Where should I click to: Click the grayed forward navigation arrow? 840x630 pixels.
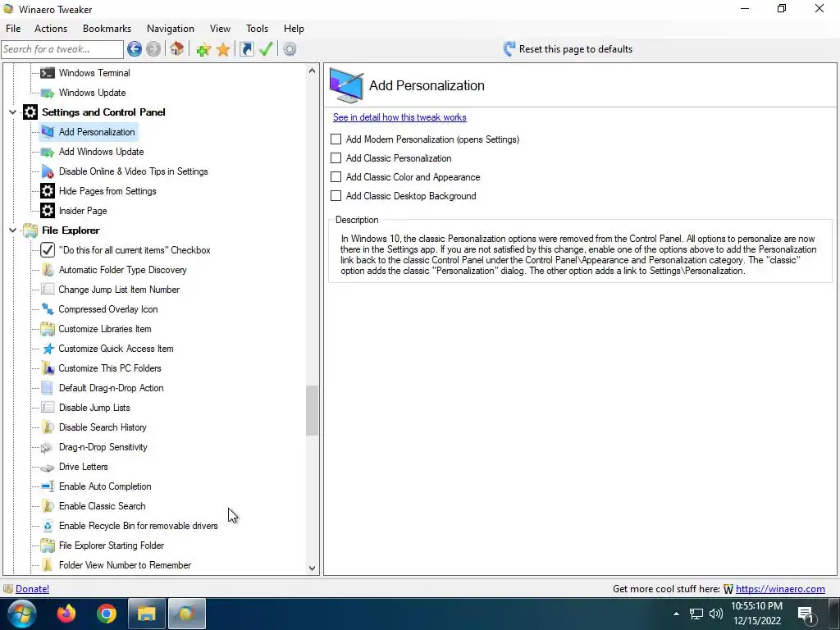tap(153, 49)
